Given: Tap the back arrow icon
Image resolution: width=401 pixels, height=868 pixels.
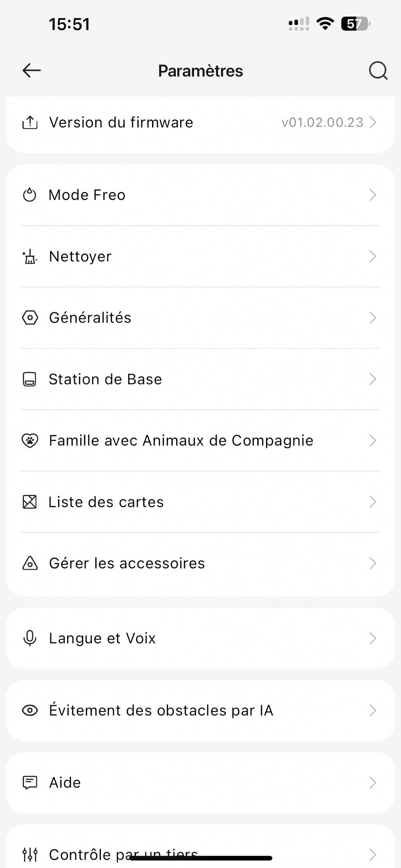Looking at the screenshot, I should tap(31, 71).
